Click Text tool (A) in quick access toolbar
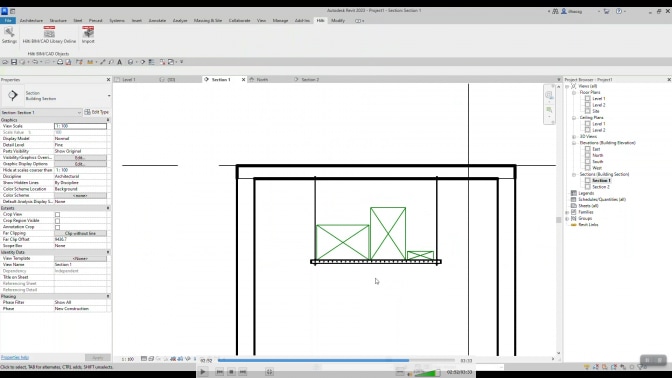Image resolution: width=672 pixels, height=378 pixels. coord(120,62)
